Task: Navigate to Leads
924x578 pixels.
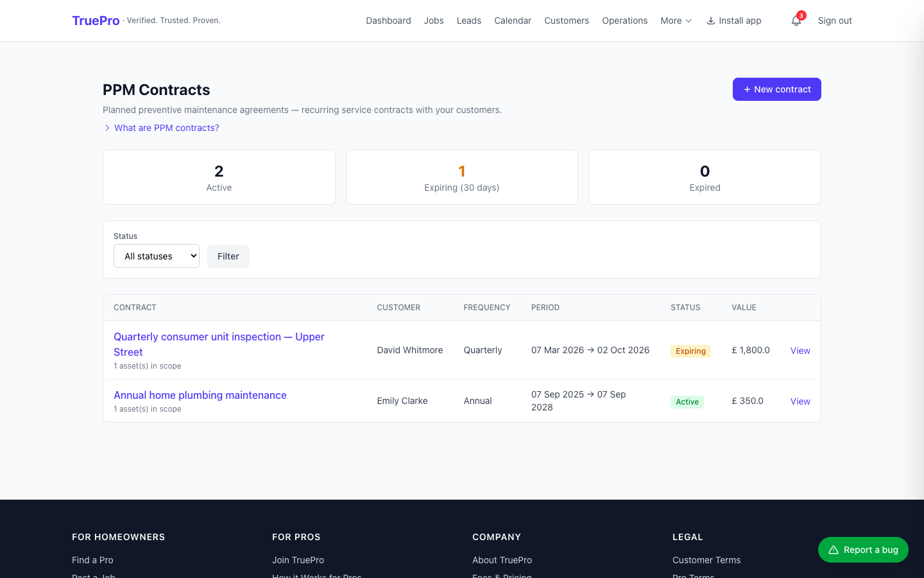Action: (469, 21)
